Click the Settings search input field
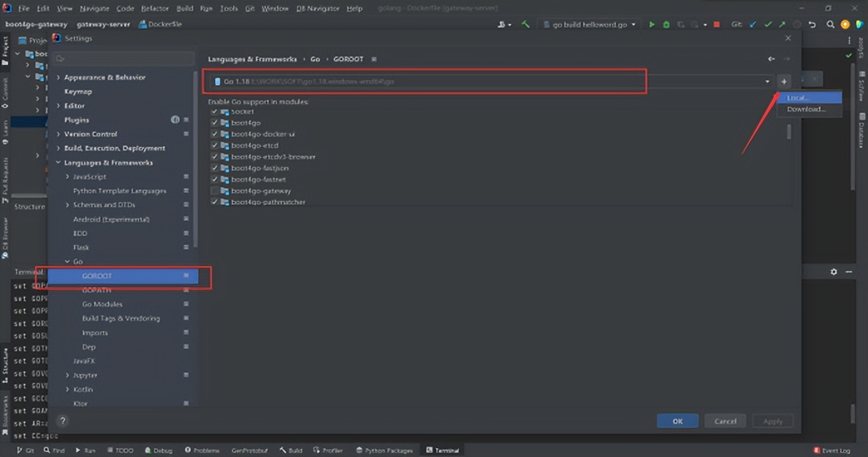 tap(124, 59)
